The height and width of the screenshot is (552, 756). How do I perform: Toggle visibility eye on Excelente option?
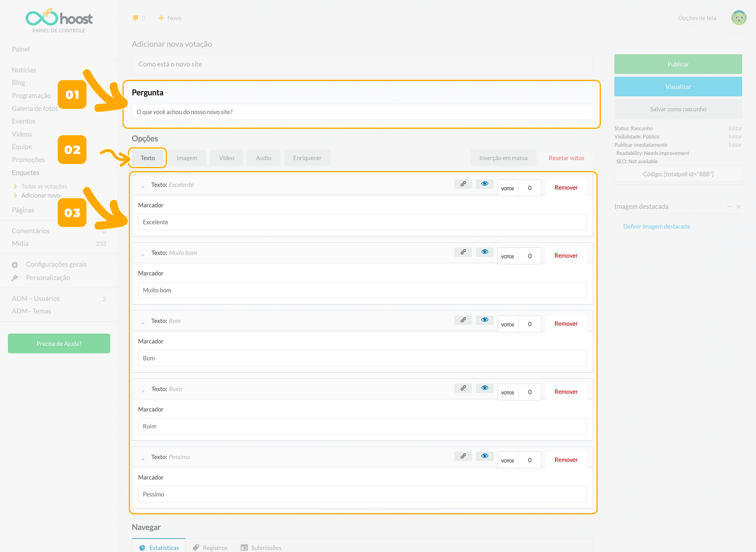click(485, 184)
